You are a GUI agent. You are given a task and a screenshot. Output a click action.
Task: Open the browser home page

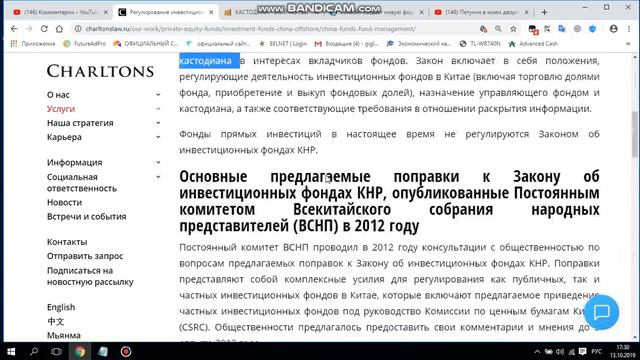click(x=59, y=29)
